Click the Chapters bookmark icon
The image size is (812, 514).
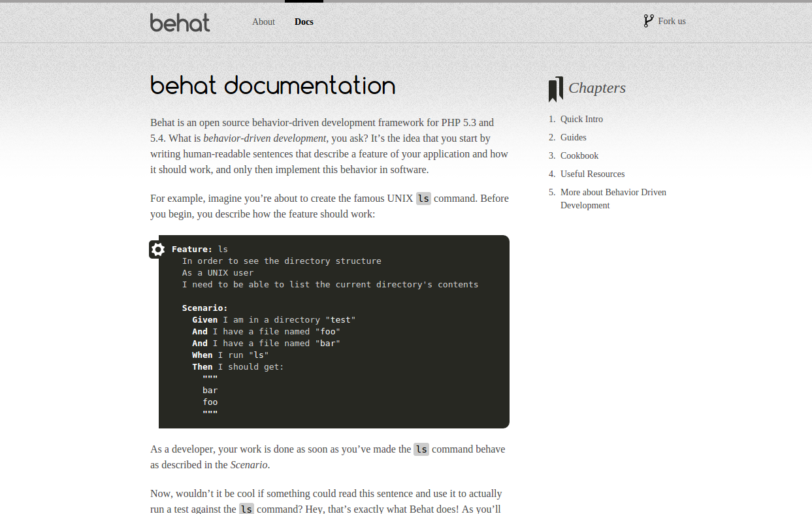[556, 89]
